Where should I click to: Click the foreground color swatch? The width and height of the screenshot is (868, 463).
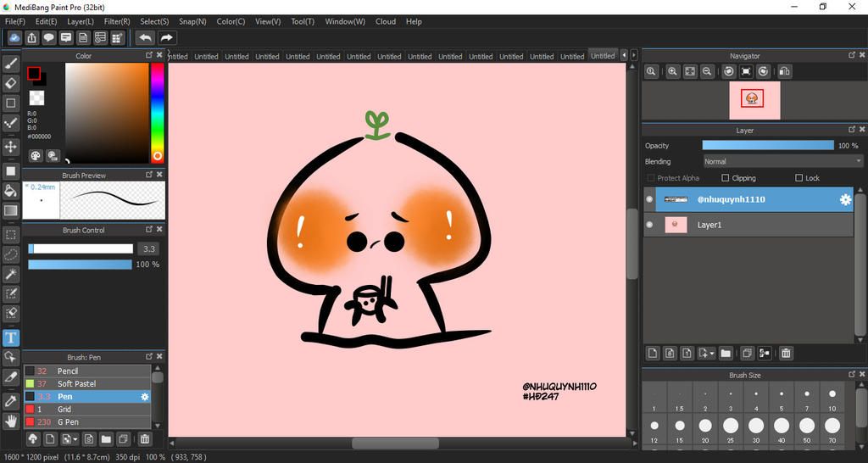[34, 73]
